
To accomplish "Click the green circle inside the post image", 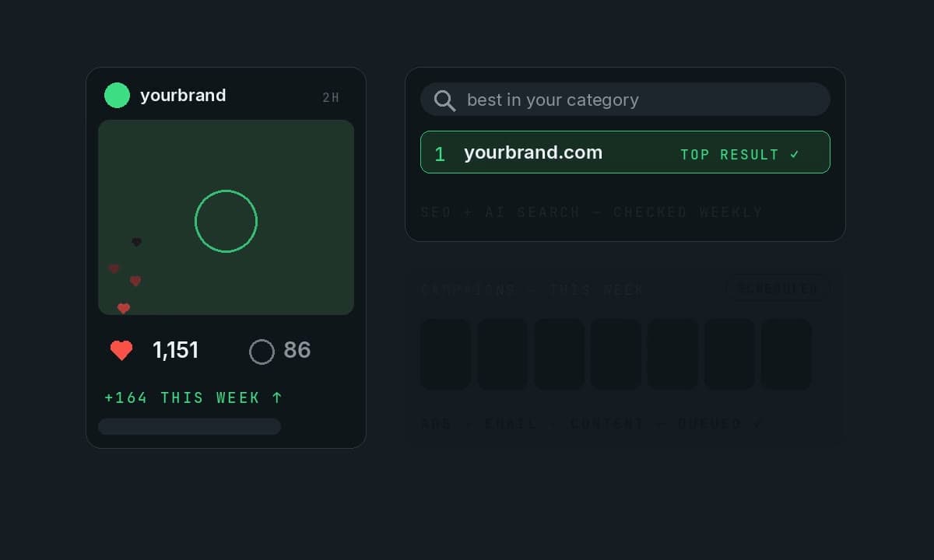I will coord(226,221).
